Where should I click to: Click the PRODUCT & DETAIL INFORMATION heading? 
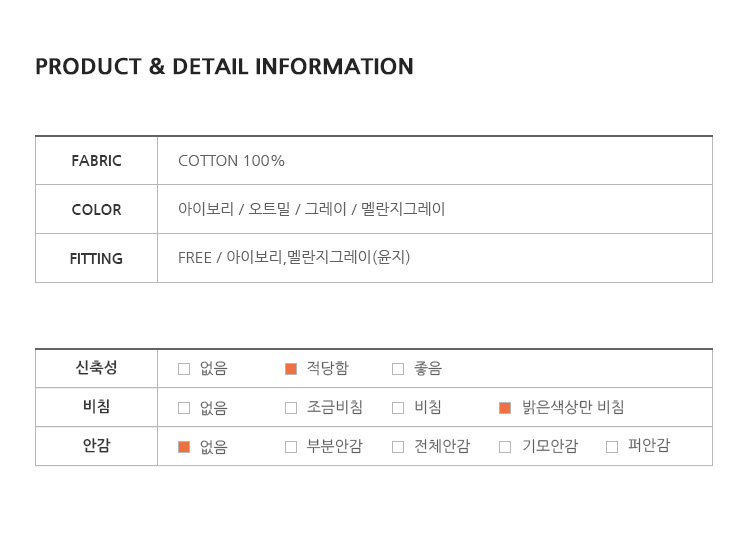pos(224,66)
